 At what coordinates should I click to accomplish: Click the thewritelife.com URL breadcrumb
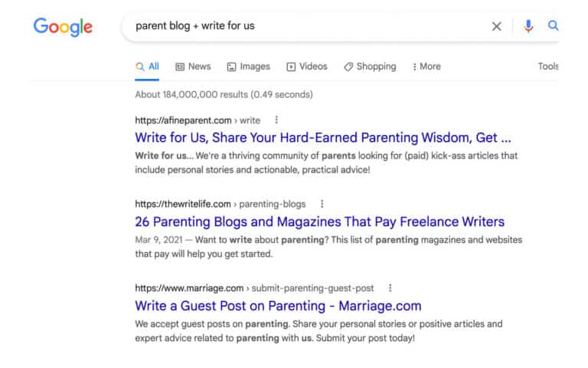pyautogui.click(x=220, y=204)
